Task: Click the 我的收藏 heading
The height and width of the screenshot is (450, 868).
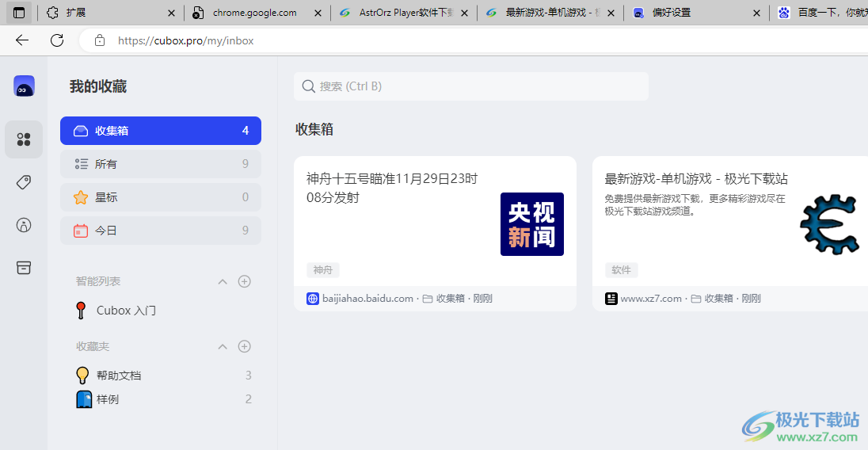Action: [98, 86]
